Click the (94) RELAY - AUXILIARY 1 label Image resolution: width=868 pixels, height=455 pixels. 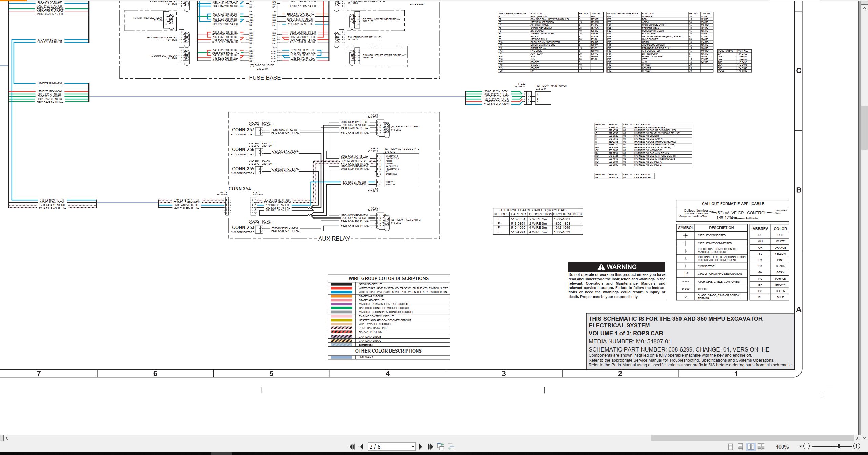click(406, 126)
